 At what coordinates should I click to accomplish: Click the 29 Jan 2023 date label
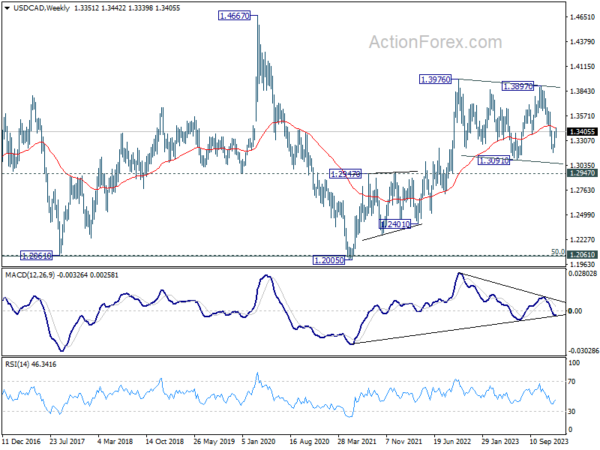(x=501, y=441)
